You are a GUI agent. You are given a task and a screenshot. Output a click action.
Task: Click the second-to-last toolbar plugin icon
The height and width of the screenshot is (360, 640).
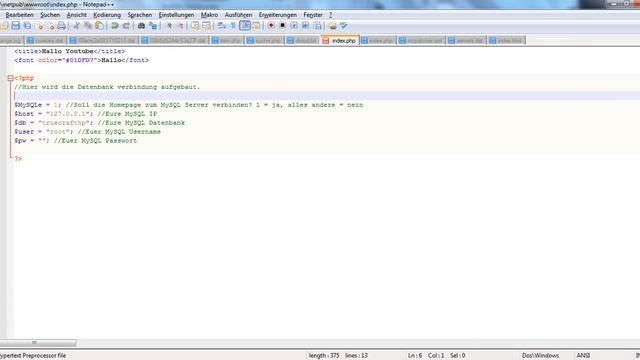[x=333, y=26]
